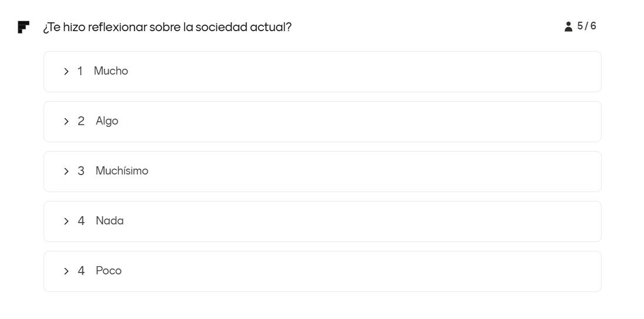Click rank number 4 beside Nada
Screen dimensions: 644x319
[81, 221]
